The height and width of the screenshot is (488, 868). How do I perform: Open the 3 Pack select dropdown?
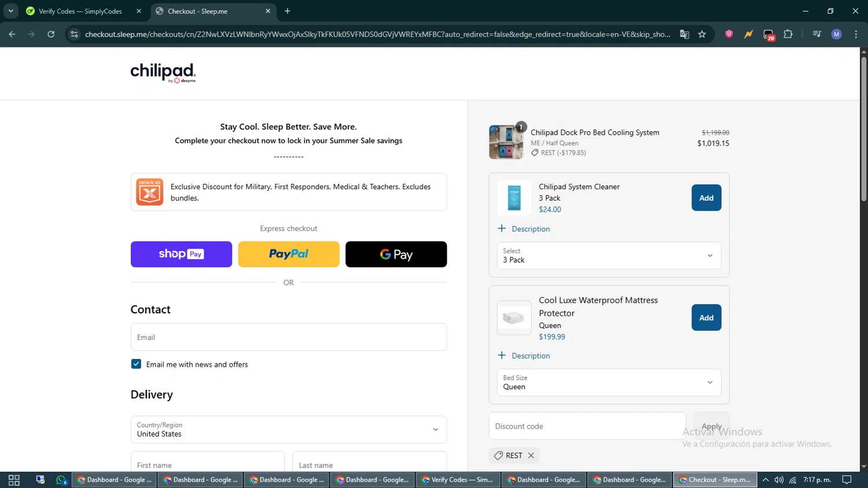pyautogui.click(x=609, y=256)
